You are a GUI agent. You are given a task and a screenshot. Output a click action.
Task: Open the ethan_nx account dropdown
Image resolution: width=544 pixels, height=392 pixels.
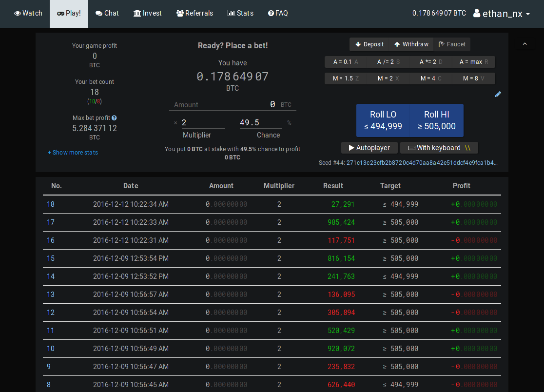click(501, 14)
